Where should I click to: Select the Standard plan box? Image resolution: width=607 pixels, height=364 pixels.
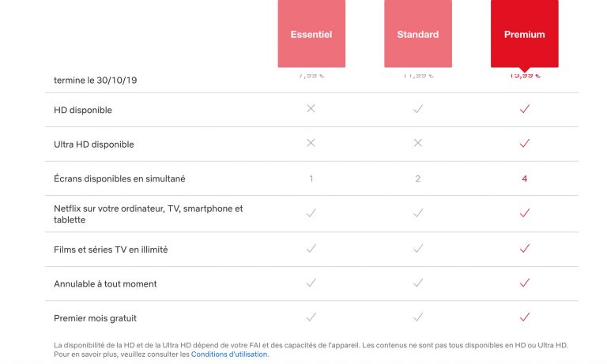[417, 34]
